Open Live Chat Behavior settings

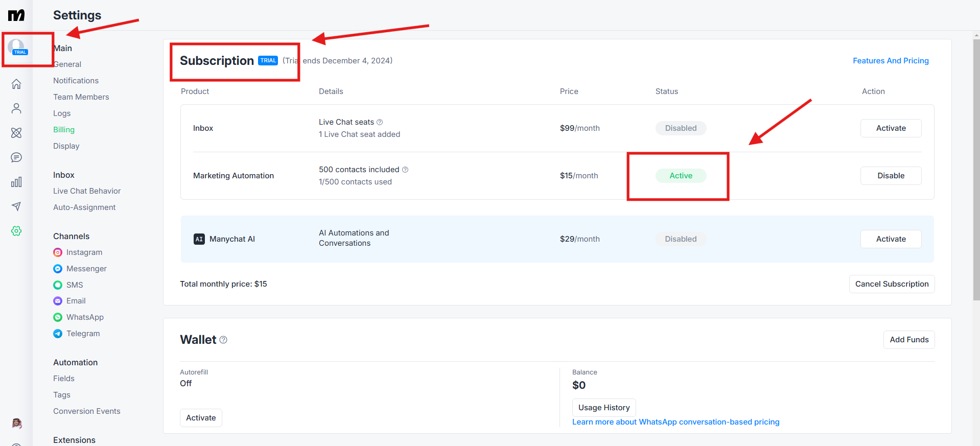click(87, 191)
